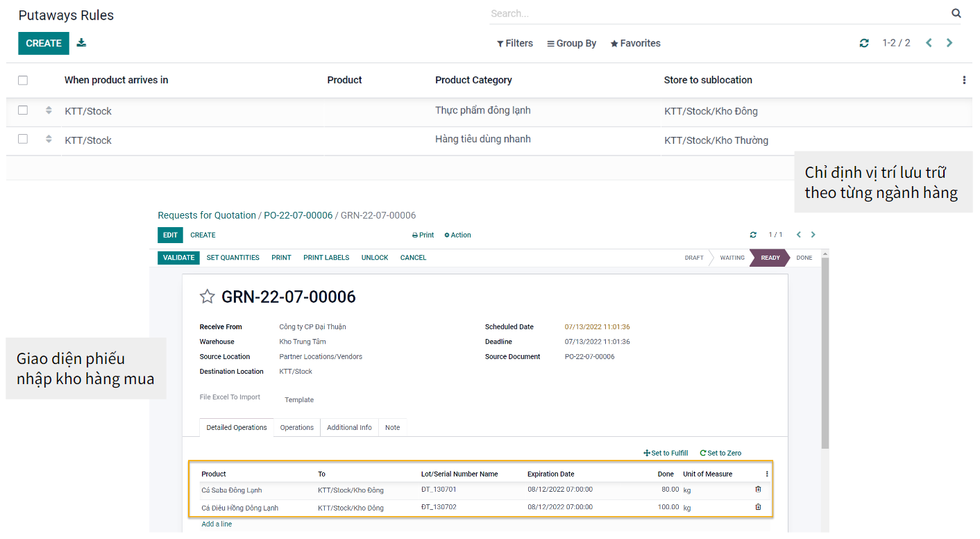Click the search magnifier icon

[x=956, y=13]
